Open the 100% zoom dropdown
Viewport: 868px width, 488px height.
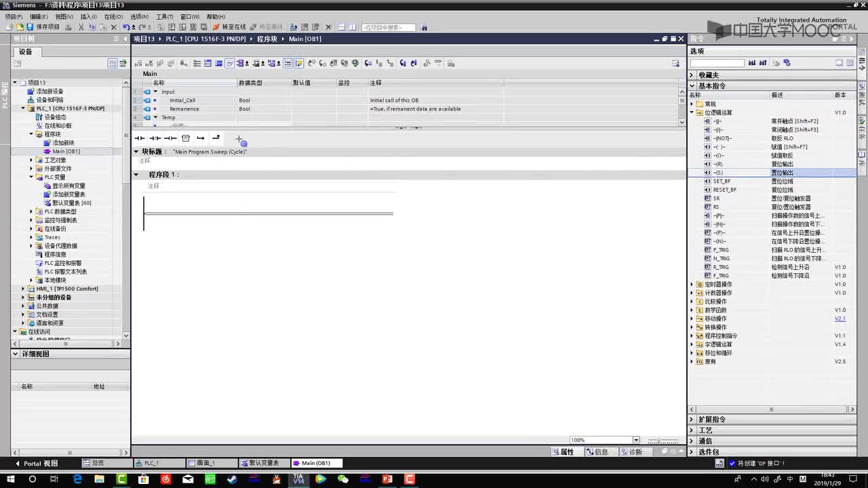635,440
